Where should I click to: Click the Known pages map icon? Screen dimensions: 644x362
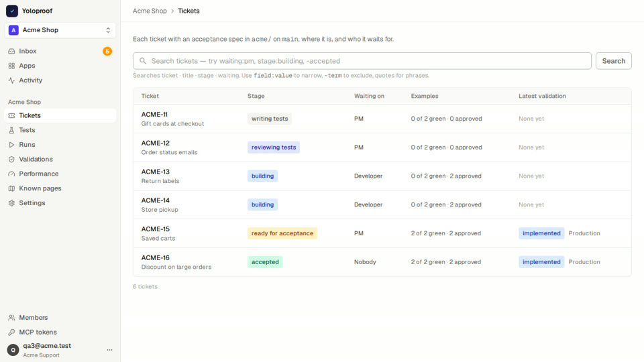[x=11, y=188]
